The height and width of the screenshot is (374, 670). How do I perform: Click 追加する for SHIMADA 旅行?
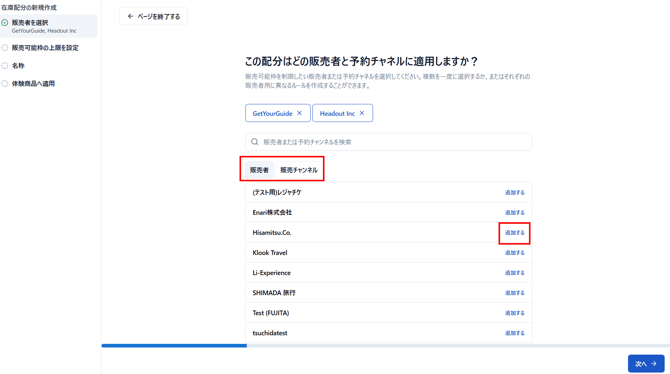click(x=514, y=293)
